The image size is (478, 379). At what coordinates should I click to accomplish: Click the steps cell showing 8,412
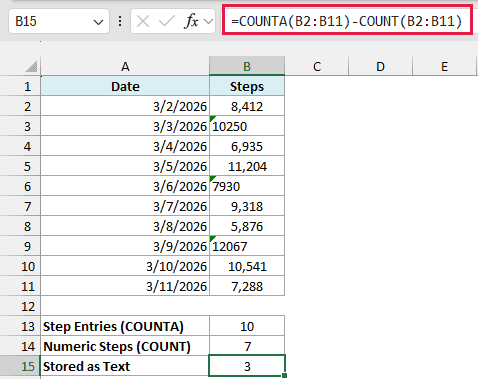click(x=247, y=106)
